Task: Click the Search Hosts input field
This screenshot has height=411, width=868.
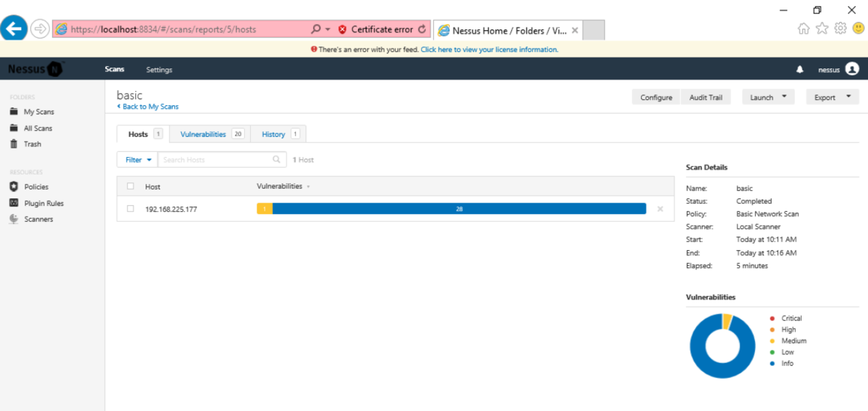Action: click(222, 159)
